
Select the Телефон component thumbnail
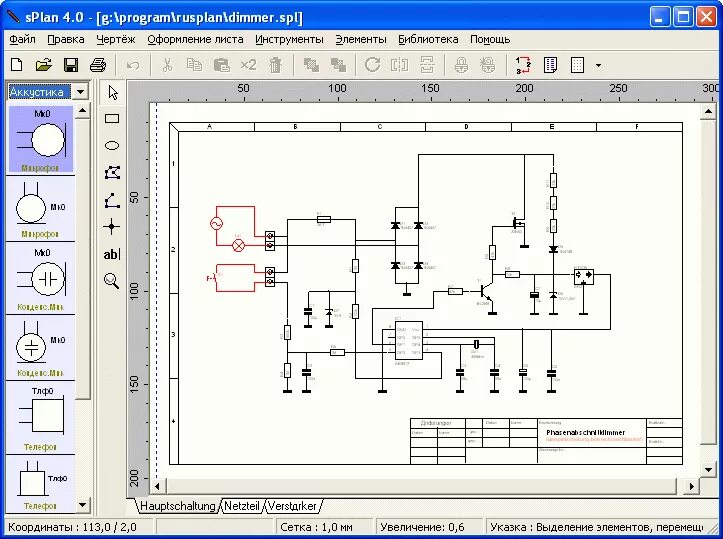click(40, 416)
